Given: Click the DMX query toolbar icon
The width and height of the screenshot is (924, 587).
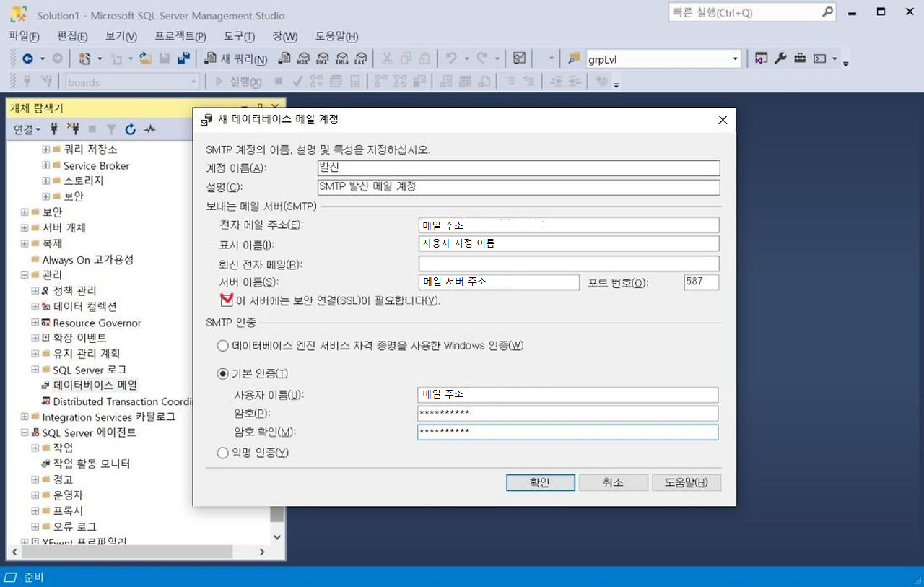Looking at the screenshot, I should click(x=323, y=59).
